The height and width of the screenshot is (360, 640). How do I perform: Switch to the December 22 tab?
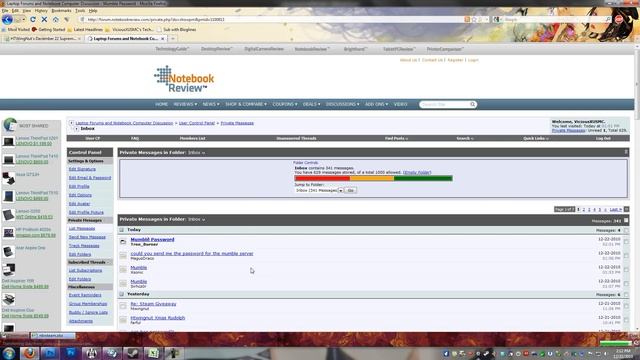pos(42,39)
